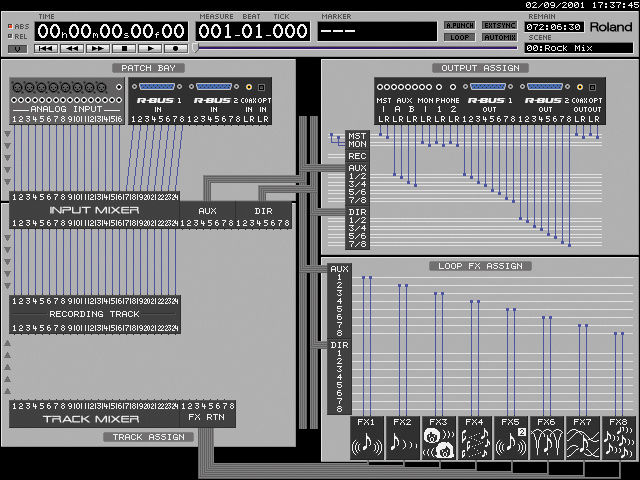640x480 pixels.
Task: Open the FX8 effect icon
Action: [619, 438]
